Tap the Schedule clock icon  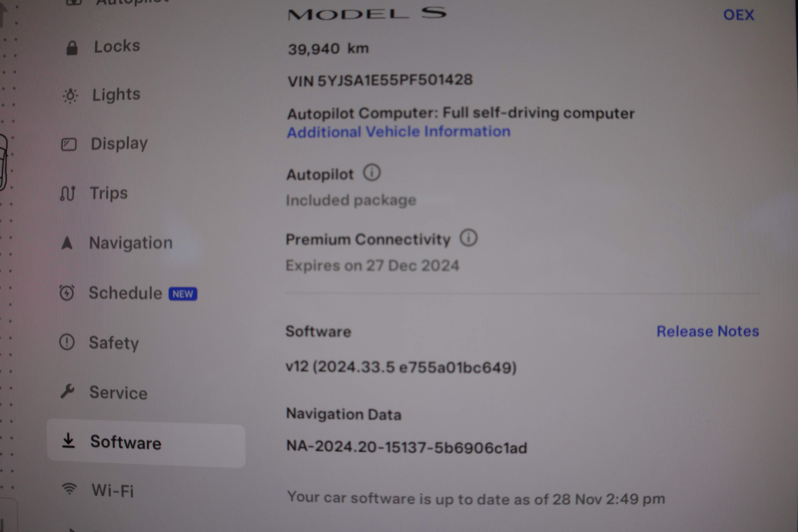[x=66, y=293]
